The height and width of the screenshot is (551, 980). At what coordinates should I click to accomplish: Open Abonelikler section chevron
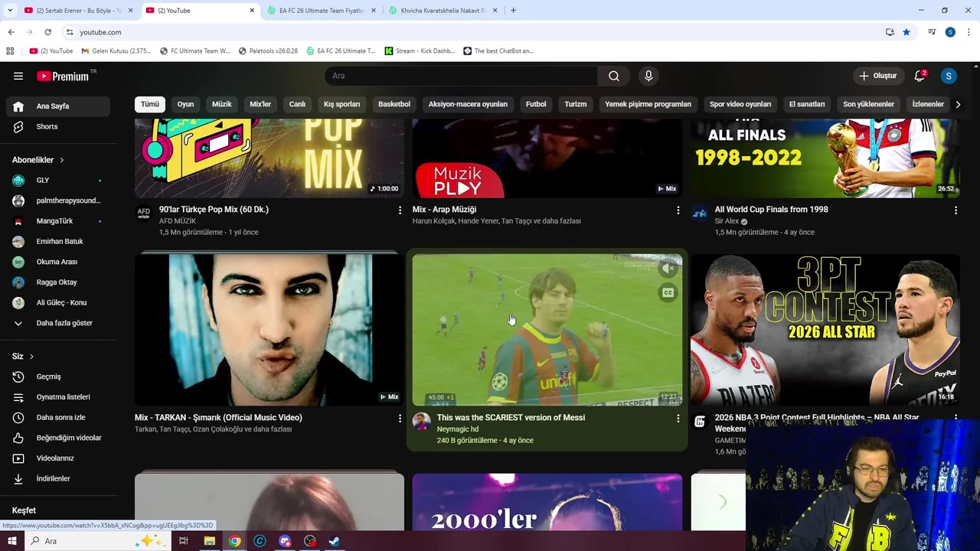(61, 160)
